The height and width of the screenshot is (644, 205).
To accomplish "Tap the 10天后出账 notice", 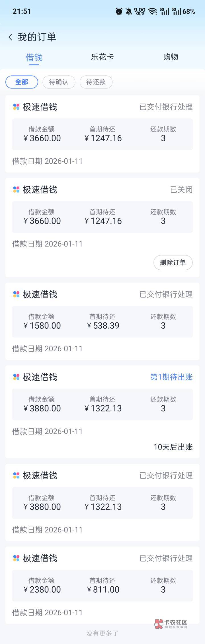I will (x=173, y=447).
